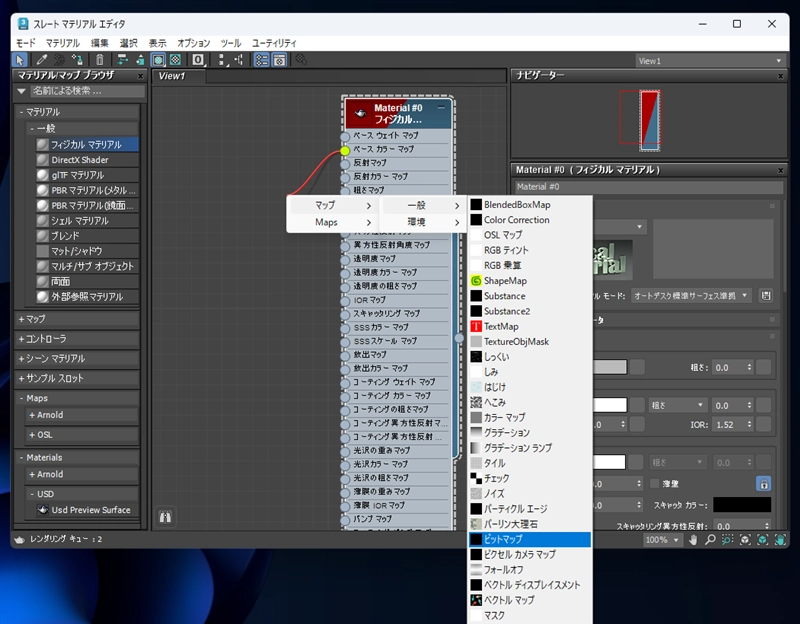Click the binoculars search icon in view
This screenshot has height=624, width=800.
click(166, 517)
